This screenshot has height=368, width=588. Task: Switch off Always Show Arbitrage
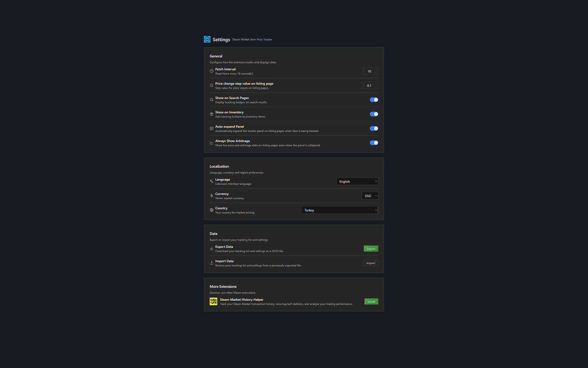[x=374, y=143]
